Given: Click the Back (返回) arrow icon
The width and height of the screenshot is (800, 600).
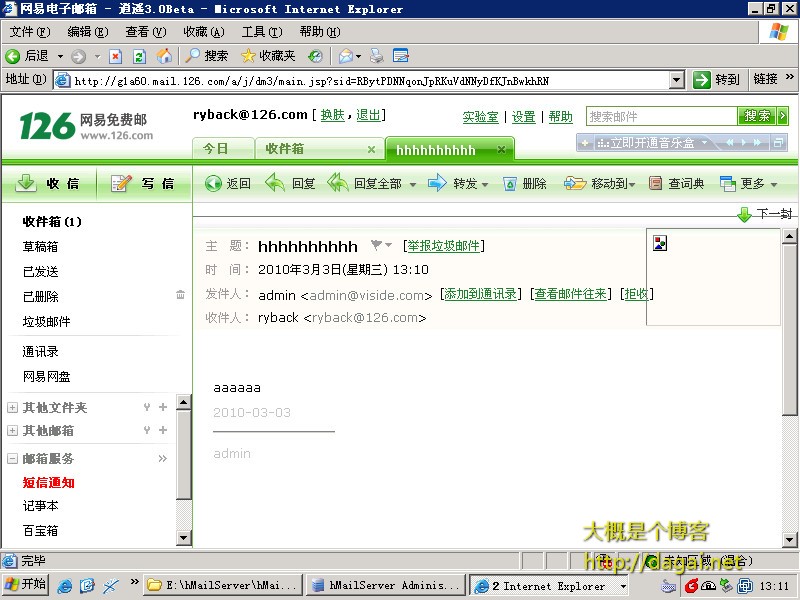Looking at the screenshot, I should [x=212, y=183].
